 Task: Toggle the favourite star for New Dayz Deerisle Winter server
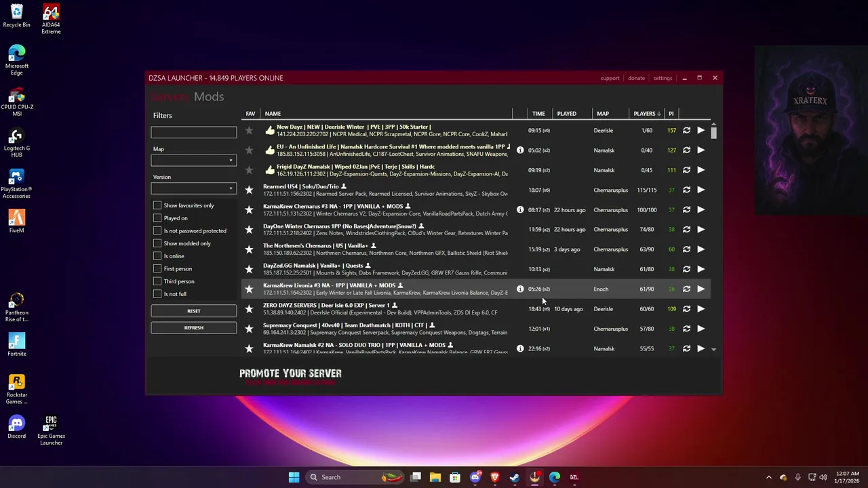click(249, 130)
